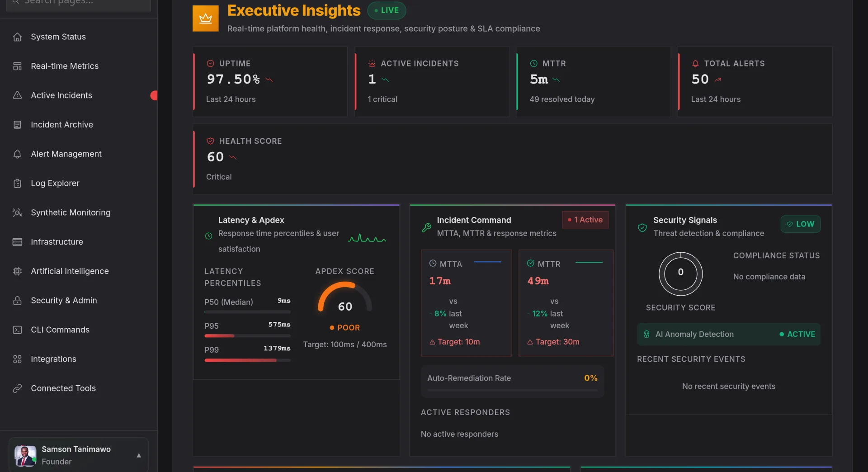The image size is (868, 472).
Task: Click the Auto-Remediation Rate bar
Action: (512, 390)
